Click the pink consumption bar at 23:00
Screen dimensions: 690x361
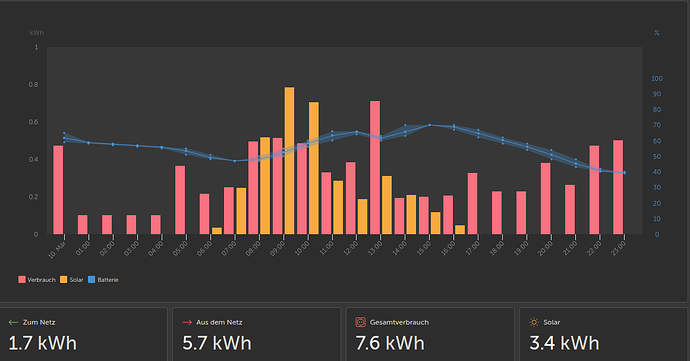pos(618,187)
